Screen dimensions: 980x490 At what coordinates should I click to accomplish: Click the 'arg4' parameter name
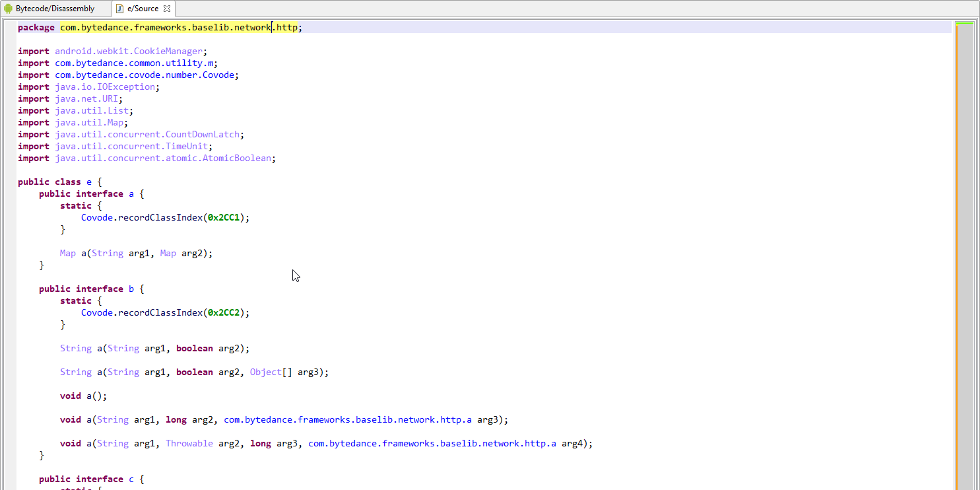(x=572, y=443)
